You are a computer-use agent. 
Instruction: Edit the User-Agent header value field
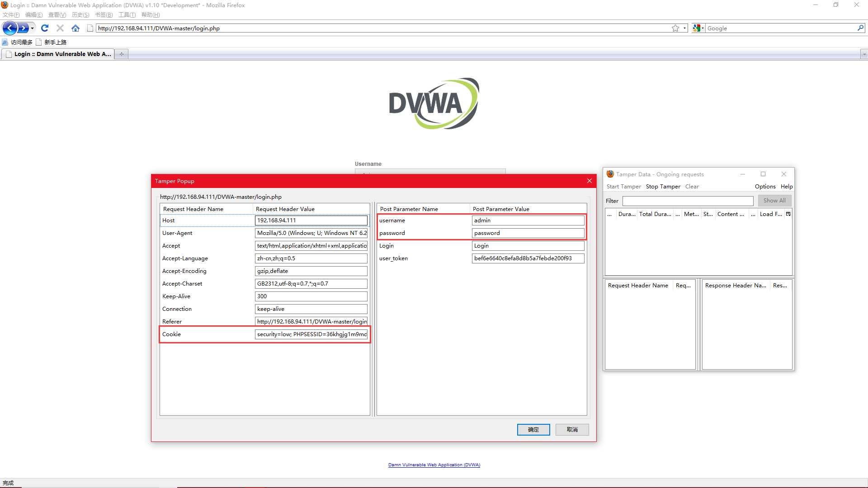(311, 233)
